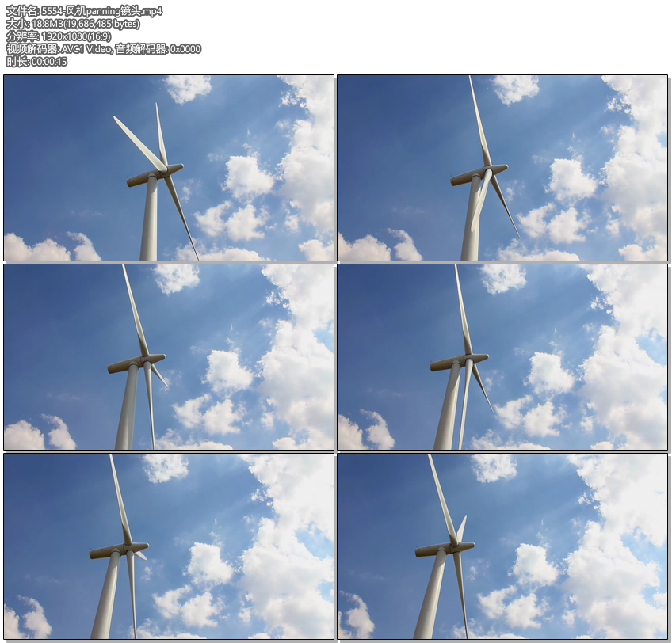Open the bottom-left wind turbine thumbnail
This screenshot has height=643, width=672.
click(x=169, y=546)
